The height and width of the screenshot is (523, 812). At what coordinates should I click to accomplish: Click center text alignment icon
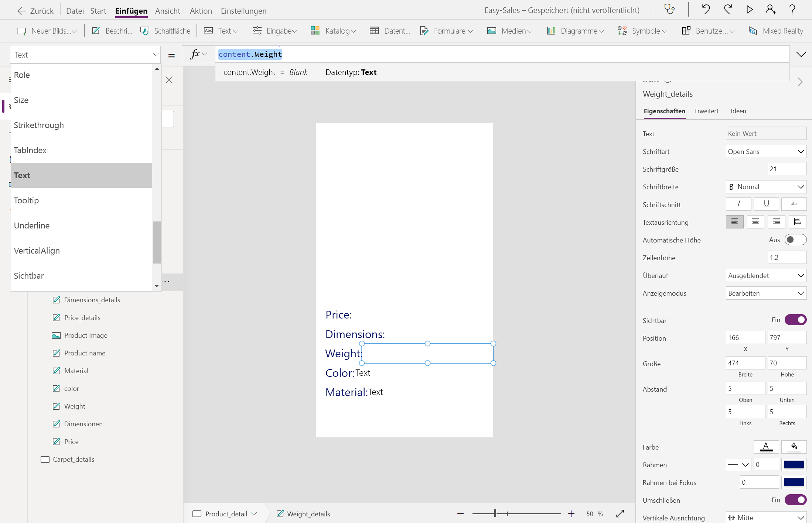point(755,222)
